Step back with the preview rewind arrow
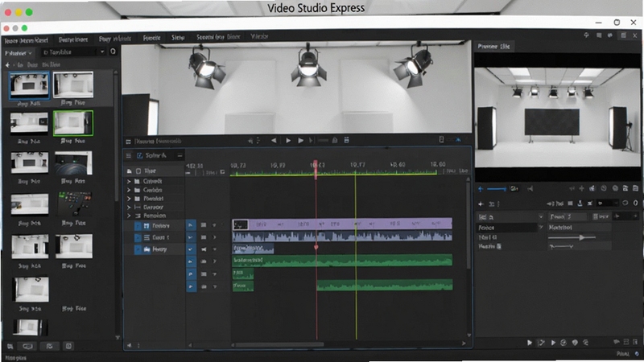This screenshot has height=362, width=644. point(274,140)
